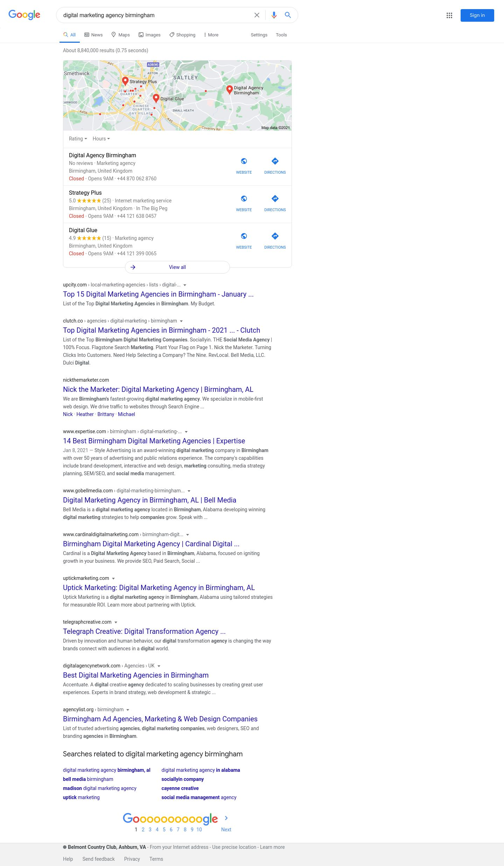Open Top 15 Digital Marketing Agencies upcity result
This screenshot has width=504, height=866.
pyautogui.click(x=158, y=294)
